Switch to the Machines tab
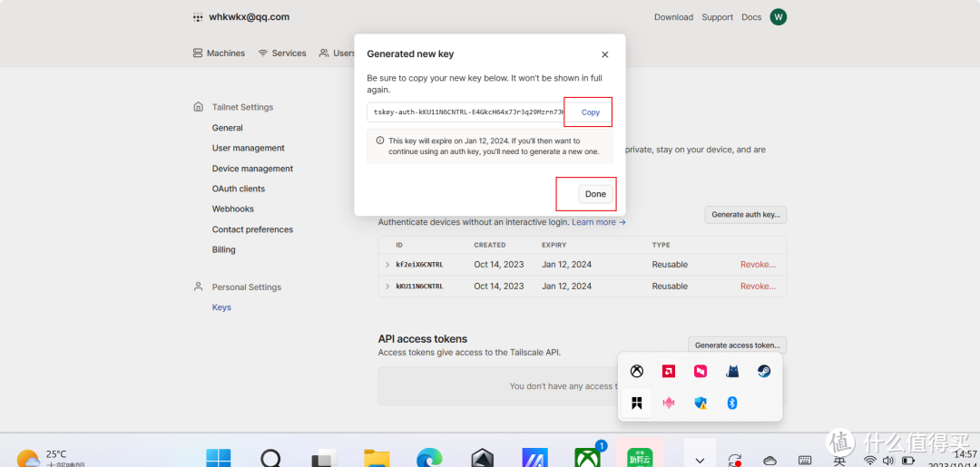980x467 pixels. pos(219,54)
